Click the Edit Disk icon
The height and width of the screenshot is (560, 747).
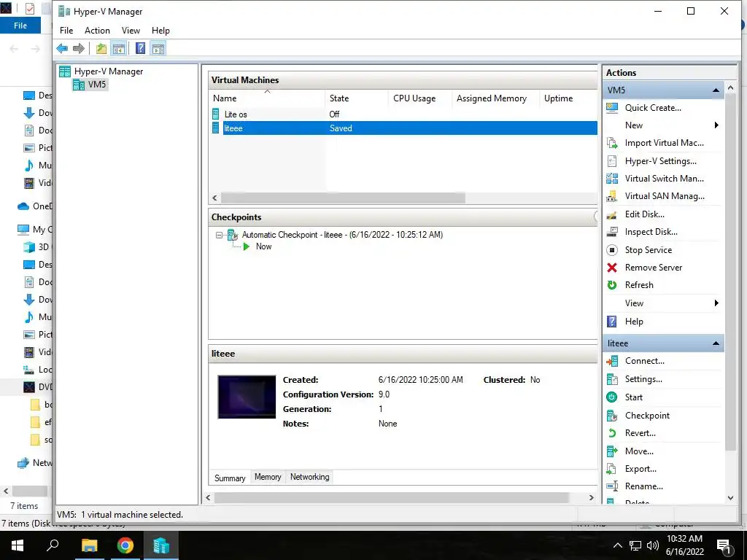(x=612, y=214)
